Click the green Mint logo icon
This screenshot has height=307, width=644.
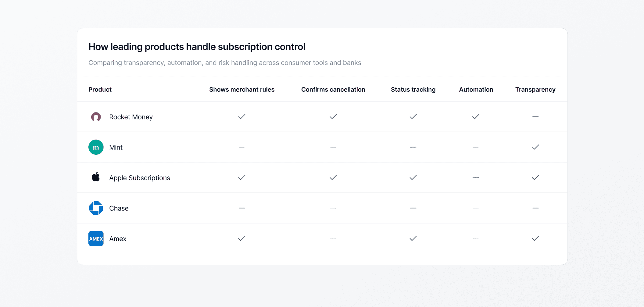[x=96, y=147]
